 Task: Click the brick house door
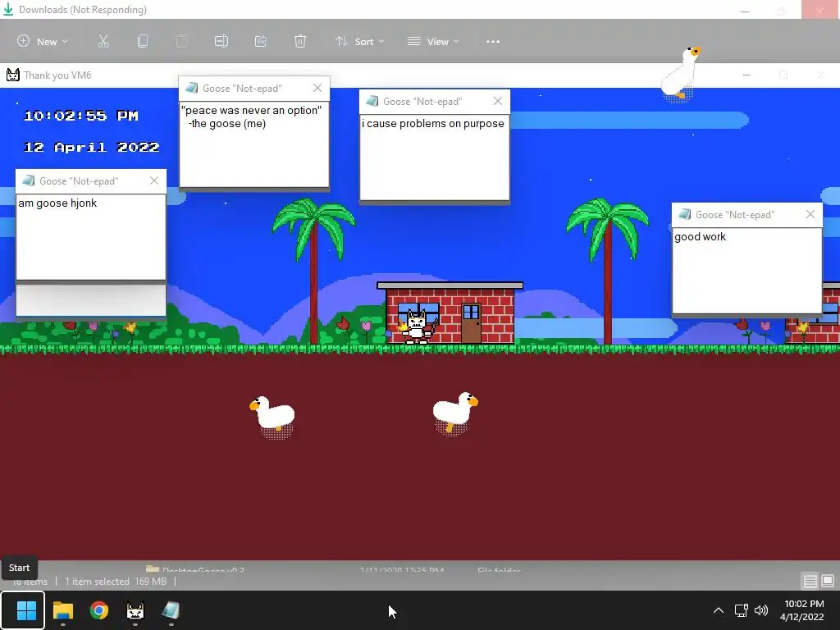[x=471, y=323]
